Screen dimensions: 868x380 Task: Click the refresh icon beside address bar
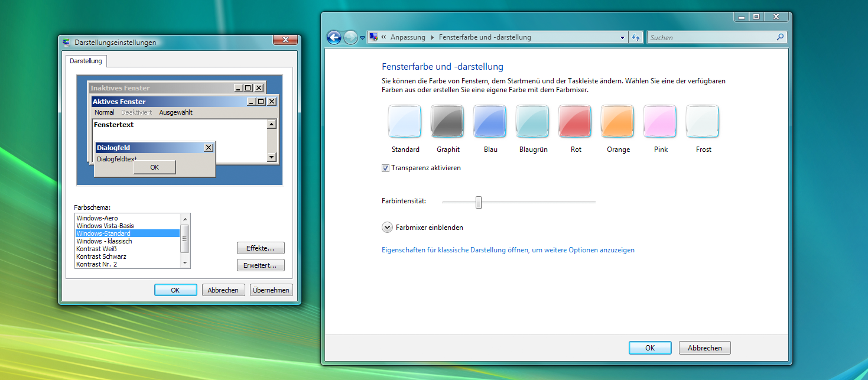[x=636, y=37]
